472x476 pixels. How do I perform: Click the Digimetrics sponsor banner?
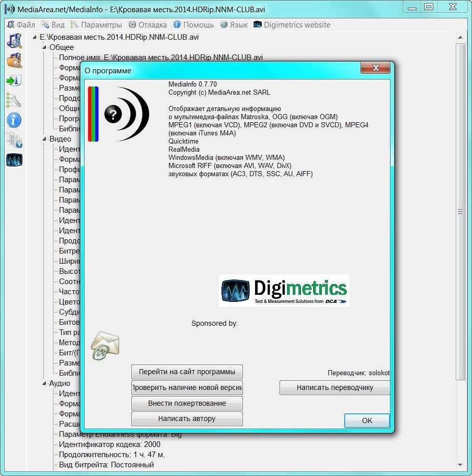[x=284, y=291]
